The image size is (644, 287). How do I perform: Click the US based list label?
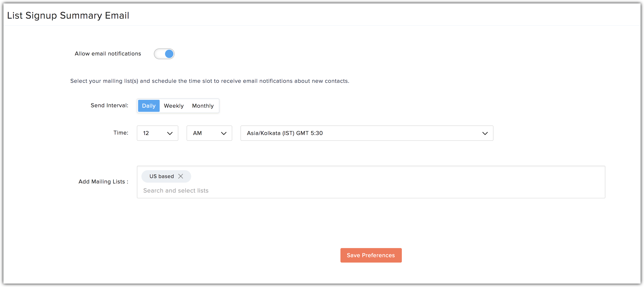pyautogui.click(x=161, y=176)
